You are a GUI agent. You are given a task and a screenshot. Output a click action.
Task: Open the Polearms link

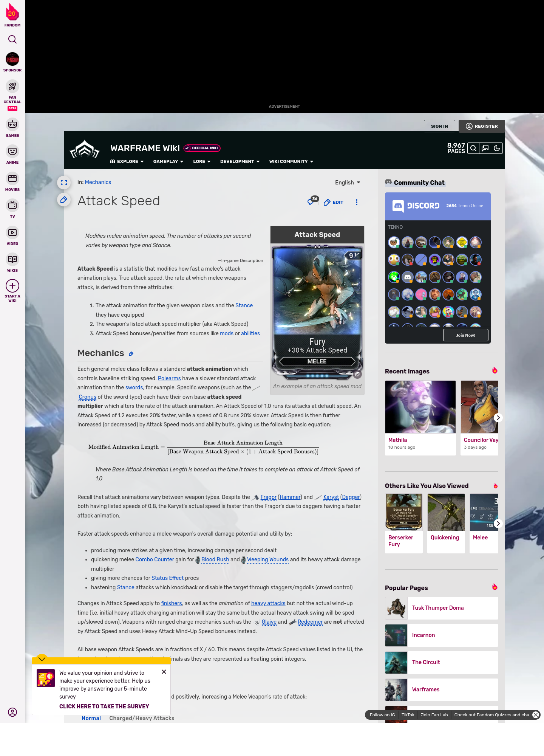169,378
